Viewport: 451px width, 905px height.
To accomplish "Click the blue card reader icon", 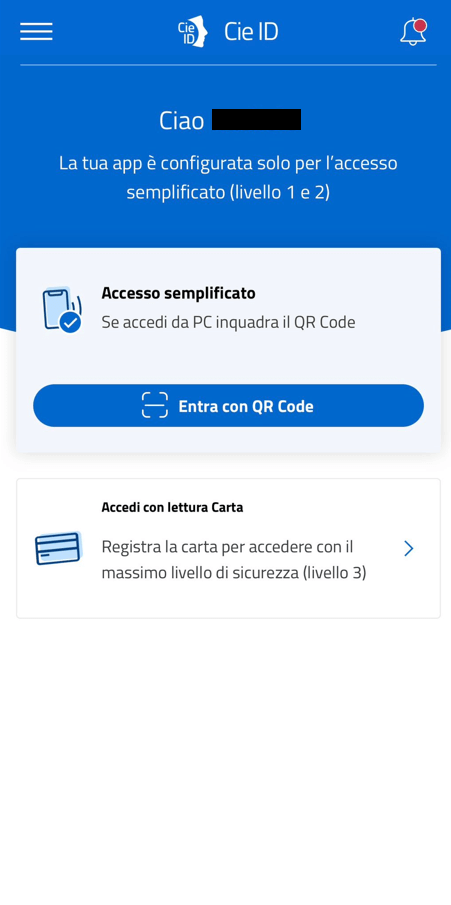I will point(58,548).
